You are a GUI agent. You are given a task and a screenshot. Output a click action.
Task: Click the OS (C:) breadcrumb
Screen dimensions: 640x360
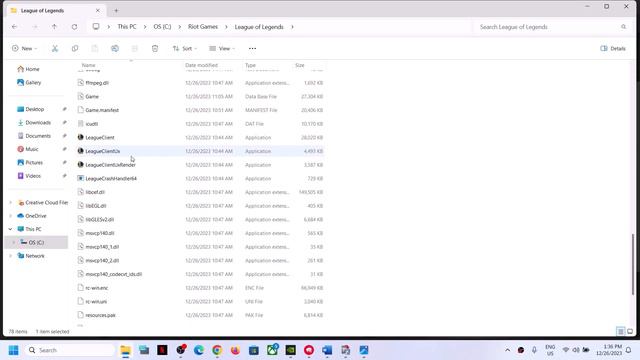pyautogui.click(x=162, y=27)
